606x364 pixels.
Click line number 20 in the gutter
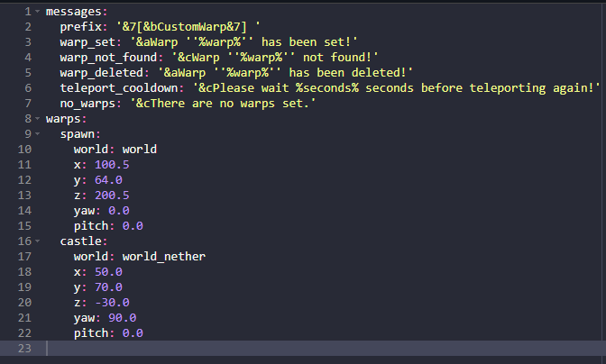coord(23,303)
